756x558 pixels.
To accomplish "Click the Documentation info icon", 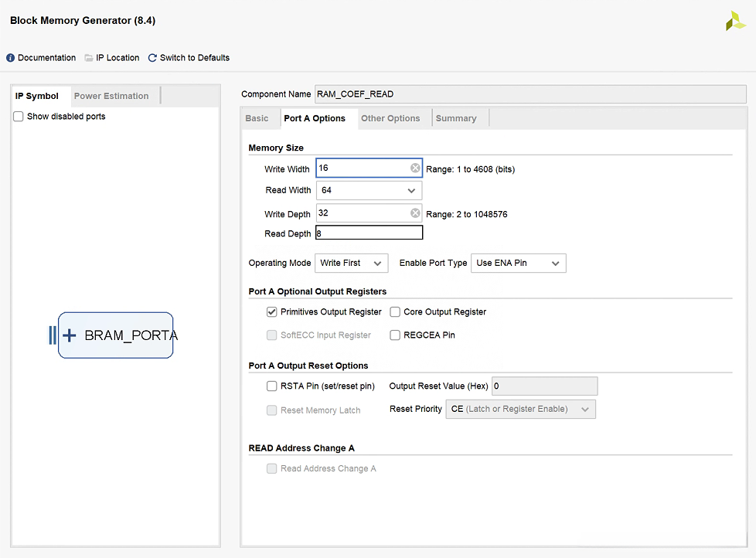I will (x=11, y=58).
